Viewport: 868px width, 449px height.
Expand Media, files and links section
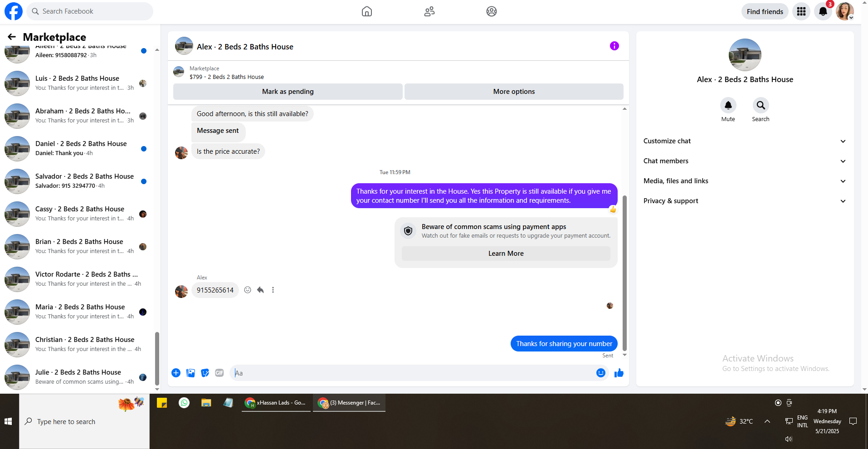[x=745, y=181]
